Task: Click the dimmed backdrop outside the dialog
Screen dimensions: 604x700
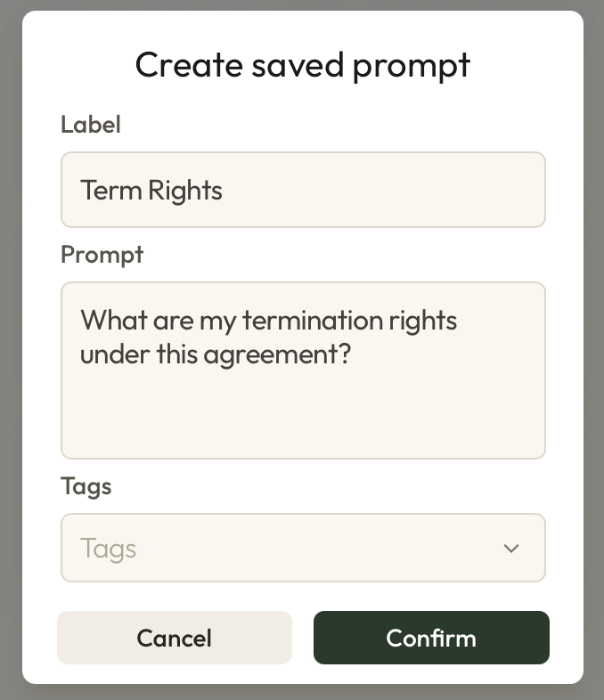Action: (x=9, y=356)
